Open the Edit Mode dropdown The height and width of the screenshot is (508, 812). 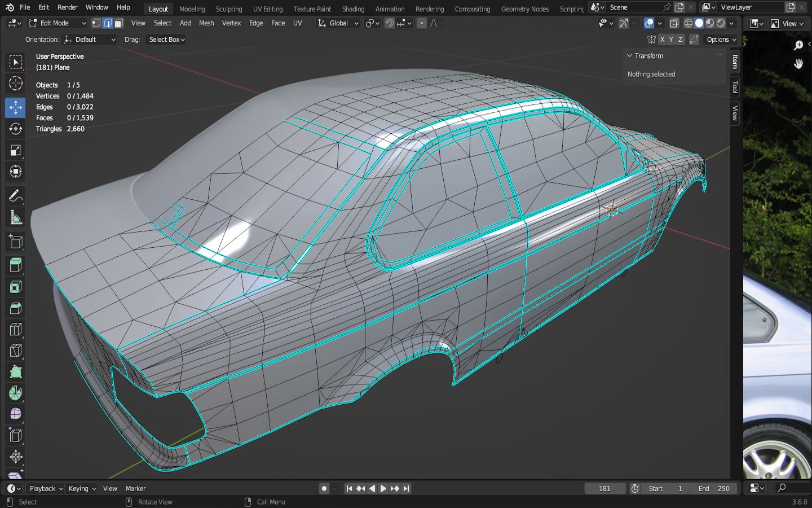[x=57, y=23]
